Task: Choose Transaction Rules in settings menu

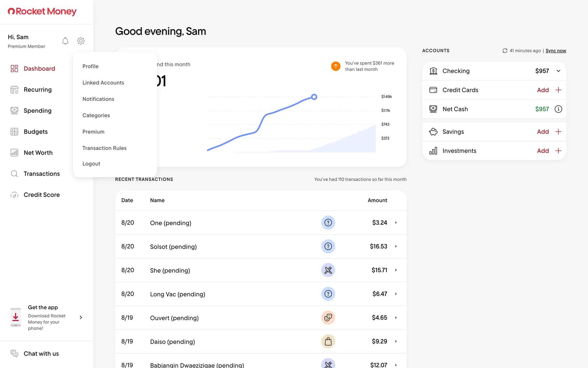Action: pyautogui.click(x=104, y=148)
